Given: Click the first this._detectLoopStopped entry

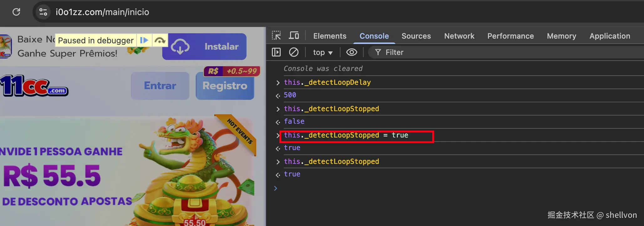Looking at the screenshot, I should (331, 109).
